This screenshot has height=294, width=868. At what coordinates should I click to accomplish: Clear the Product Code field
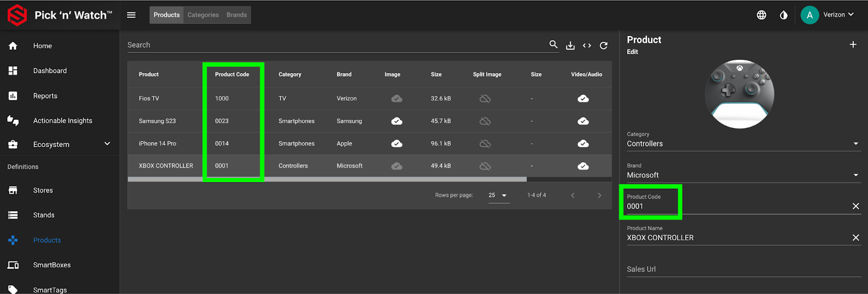point(856,206)
